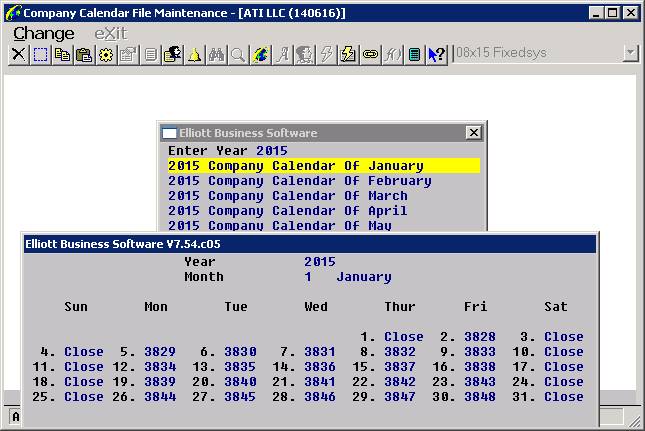
Task: Click the application logo in title bar
Action: click(x=13, y=12)
